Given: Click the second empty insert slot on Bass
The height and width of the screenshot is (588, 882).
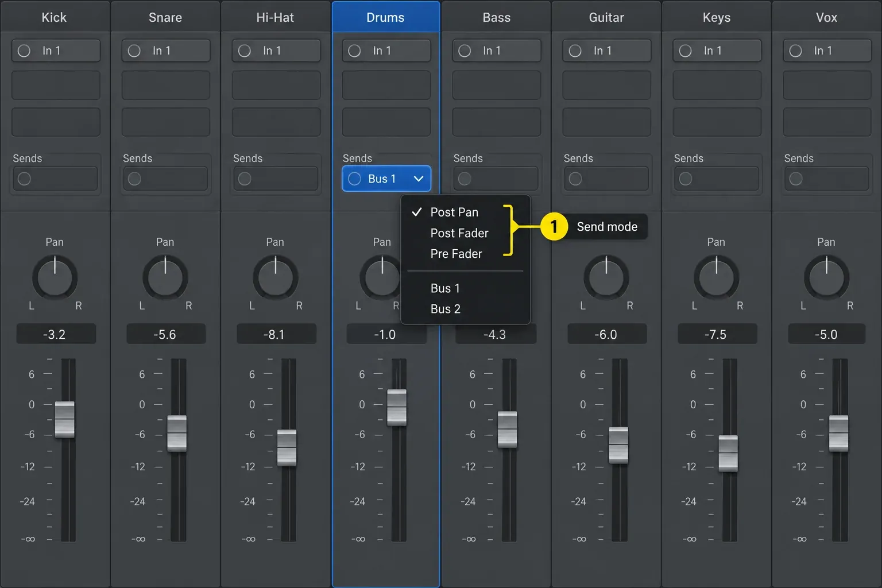Looking at the screenshot, I should pyautogui.click(x=497, y=122).
